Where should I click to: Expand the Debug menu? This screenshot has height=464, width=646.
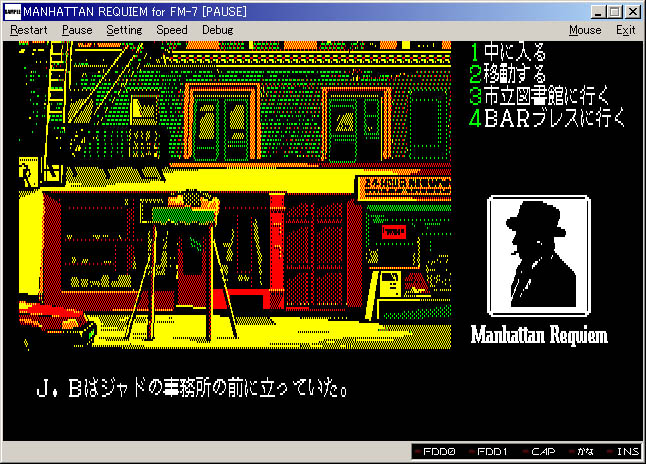point(217,30)
